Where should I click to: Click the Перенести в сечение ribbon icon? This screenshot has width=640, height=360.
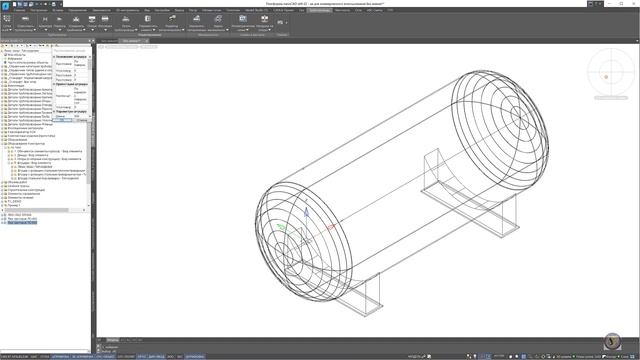click(x=148, y=23)
